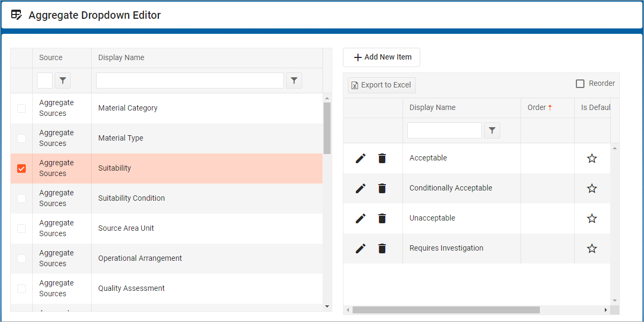Select the Quality Assessment row

[131, 289]
